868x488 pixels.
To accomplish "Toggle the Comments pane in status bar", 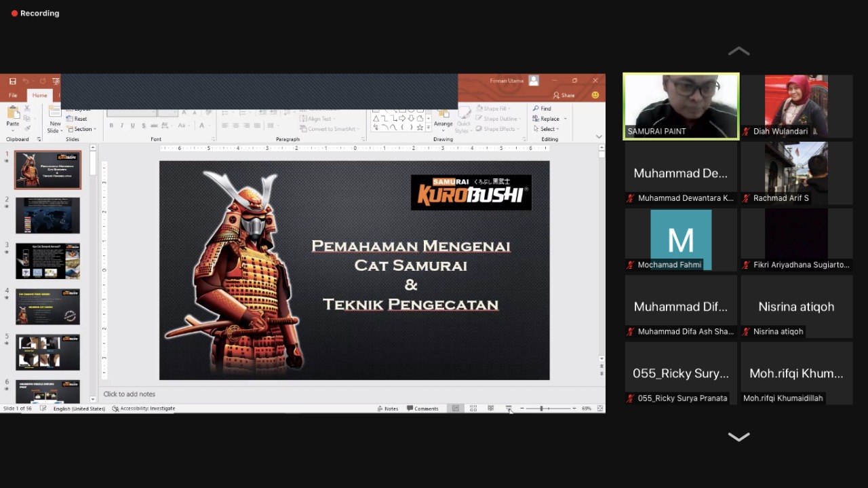I will point(422,409).
